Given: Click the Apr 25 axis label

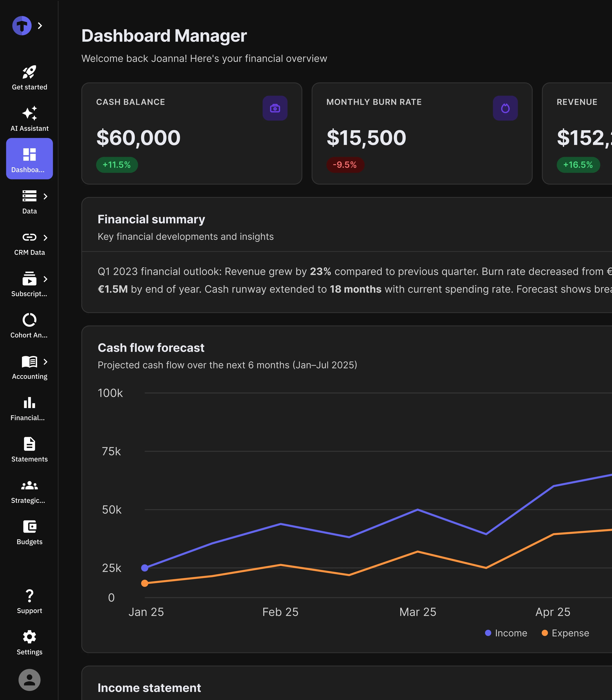Looking at the screenshot, I should [x=553, y=612].
